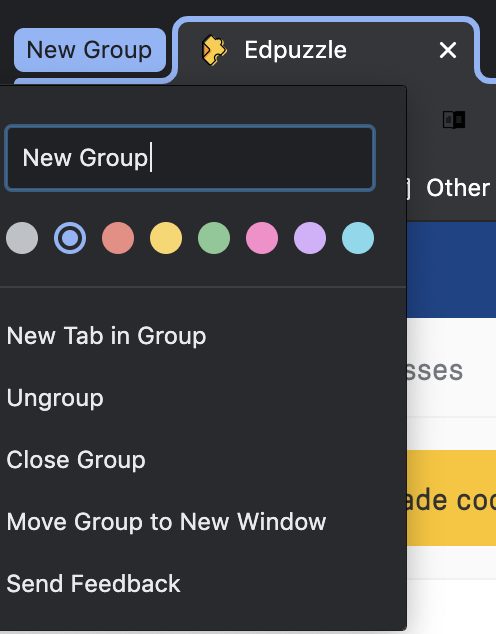Image resolution: width=496 pixels, height=634 pixels.
Task: Choose Move Group to New Window
Action: 203,522
